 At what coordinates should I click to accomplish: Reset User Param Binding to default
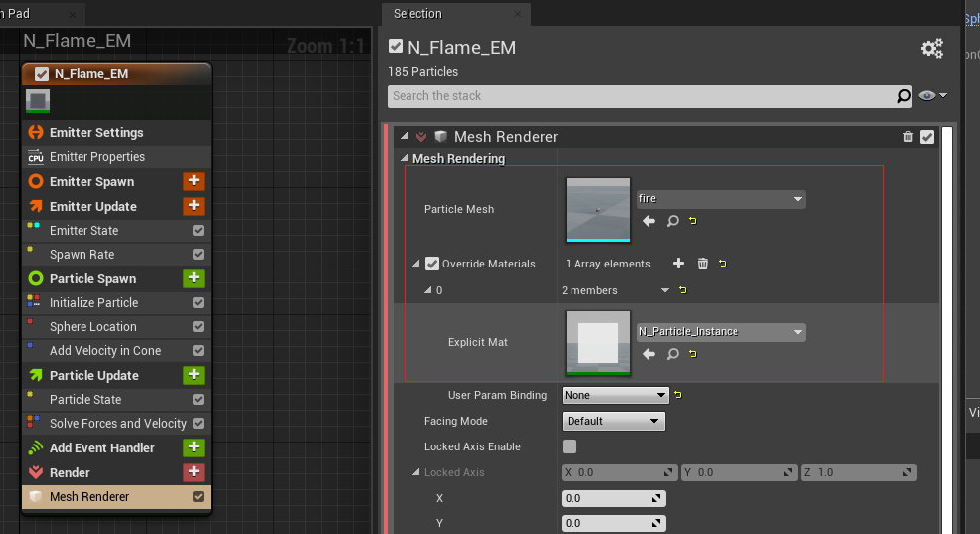pos(678,395)
